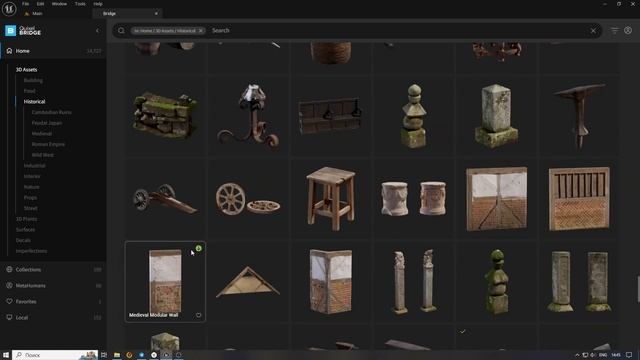The image size is (640, 360).
Task: Open the File menu
Action: pyautogui.click(x=26, y=4)
